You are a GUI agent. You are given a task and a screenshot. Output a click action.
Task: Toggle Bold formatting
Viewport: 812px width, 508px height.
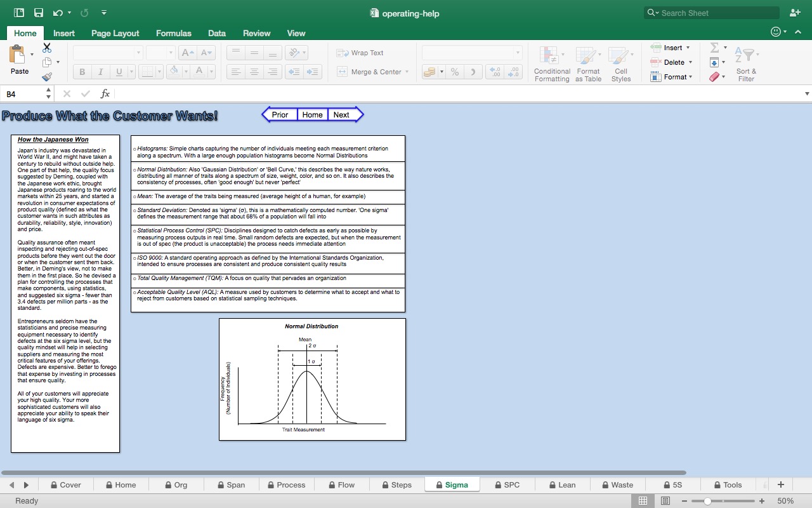tap(82, 72)
